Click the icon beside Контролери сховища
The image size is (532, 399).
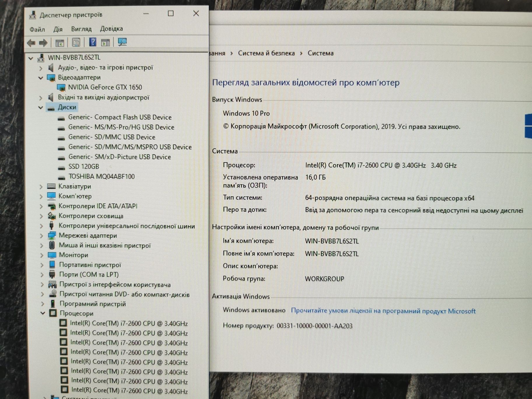click(52, 216)
